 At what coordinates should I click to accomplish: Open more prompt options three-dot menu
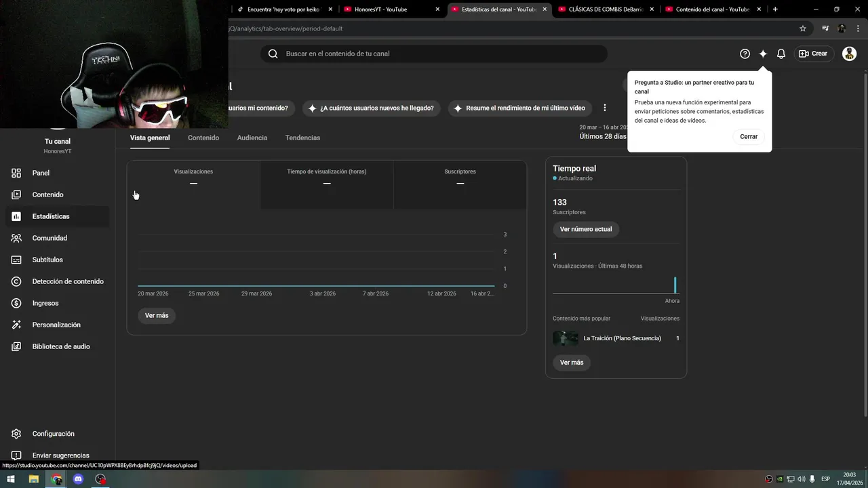(x=605, y=108)
